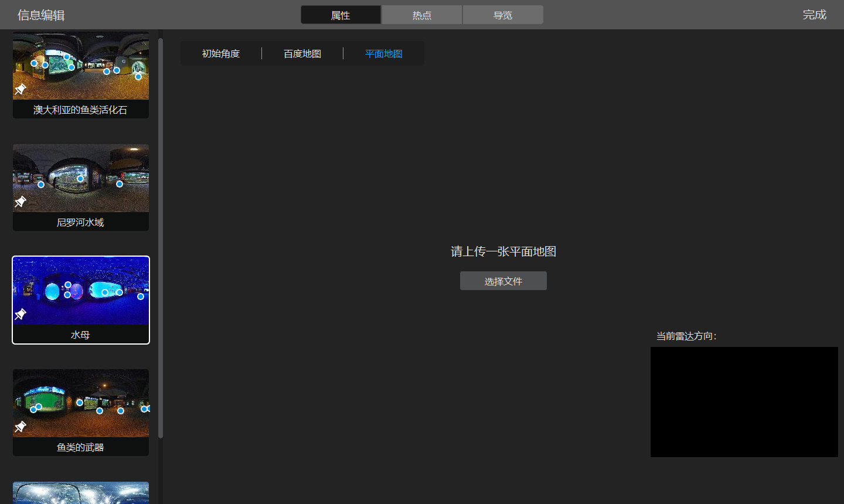Click pin icon on 尼罗河水域 thumbnail
Image resolution: width=844 pixels, height=504 pixels.
21,202
